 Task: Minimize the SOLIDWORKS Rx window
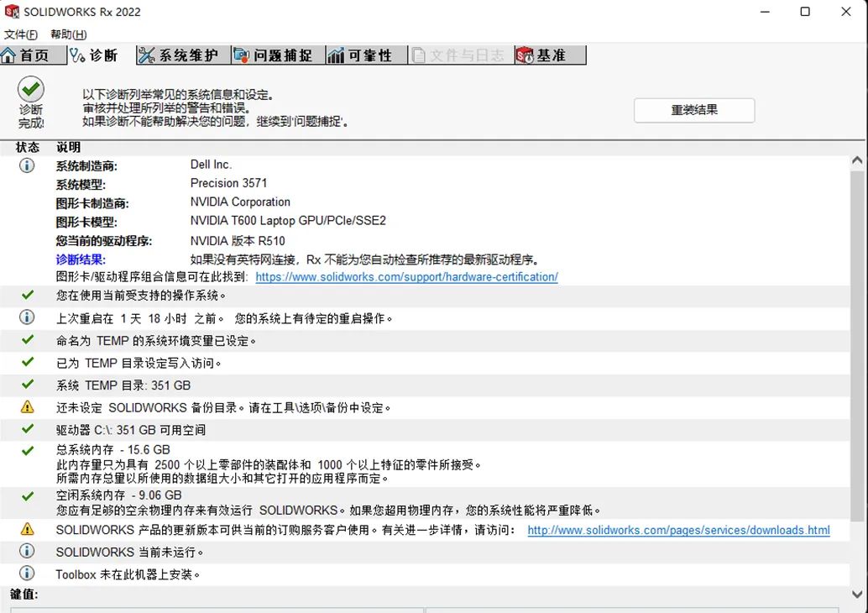click(x=765, y=12)
